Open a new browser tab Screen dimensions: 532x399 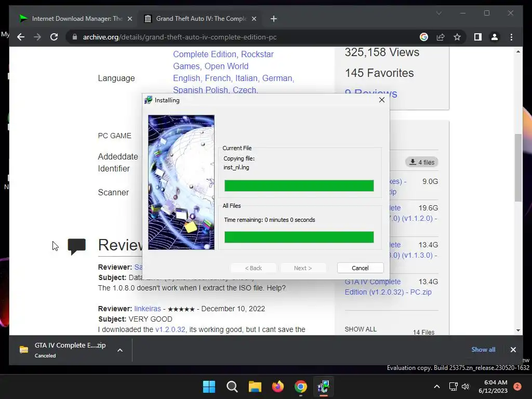274,19
